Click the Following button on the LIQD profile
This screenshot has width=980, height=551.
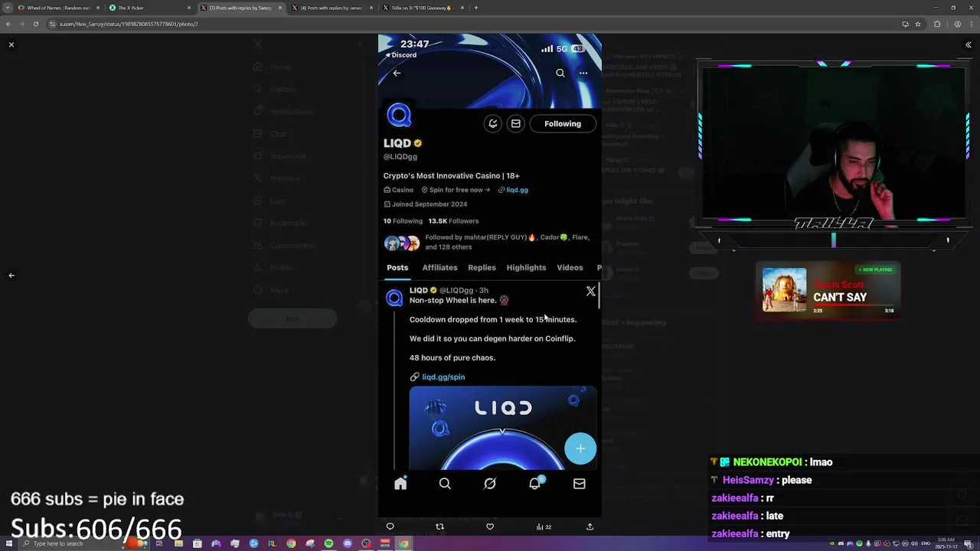[x=563, y=124]
